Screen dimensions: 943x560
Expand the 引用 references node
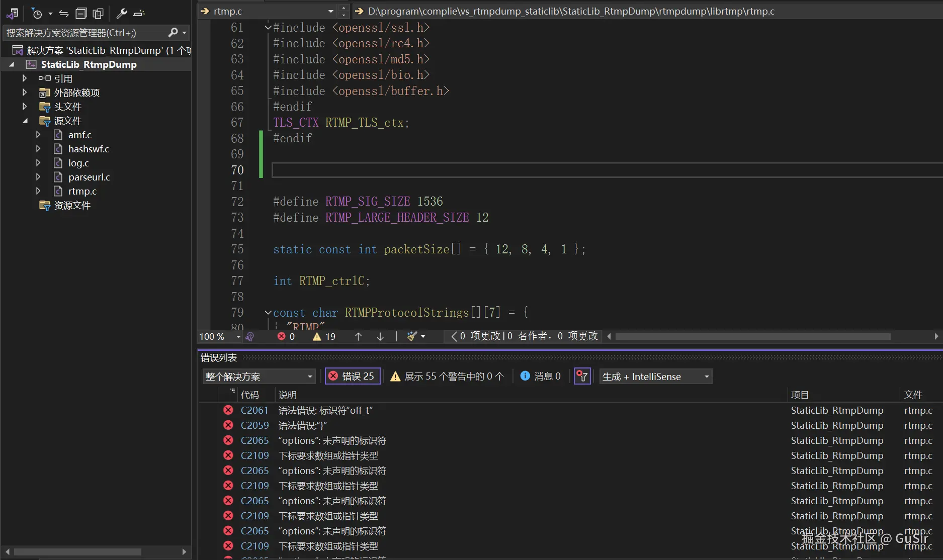24,78
